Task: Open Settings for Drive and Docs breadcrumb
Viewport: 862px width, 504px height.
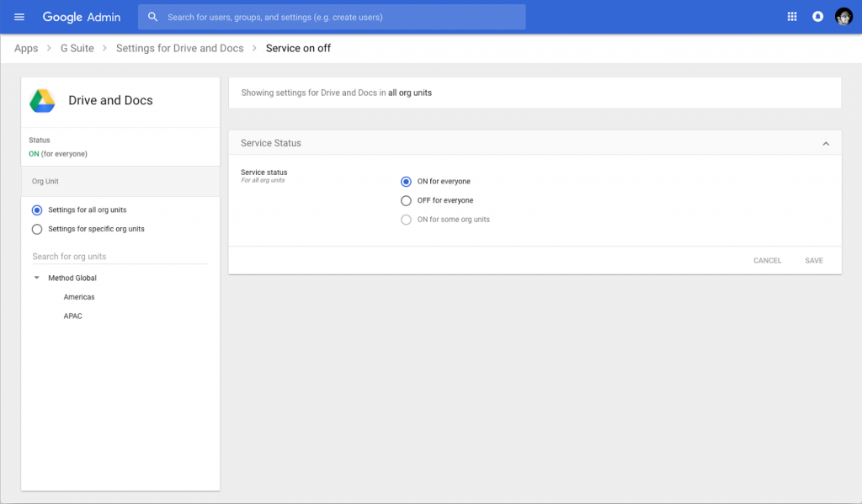Action: [179, 48]
